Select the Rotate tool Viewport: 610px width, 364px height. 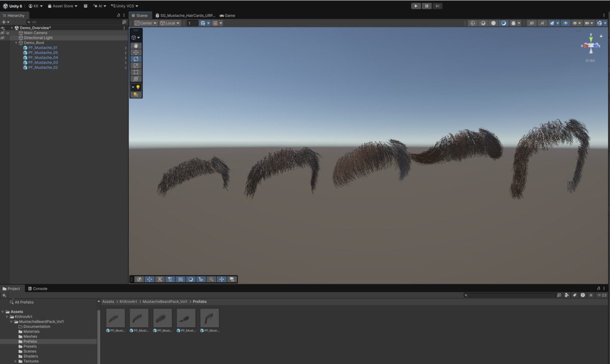[x=136, y=59]
